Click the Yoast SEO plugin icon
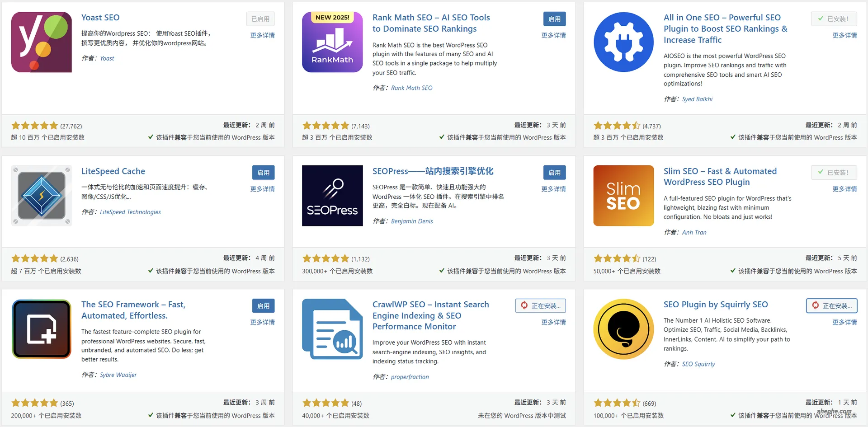This screenshot has height=427, width=868. (x=42, y=42)
